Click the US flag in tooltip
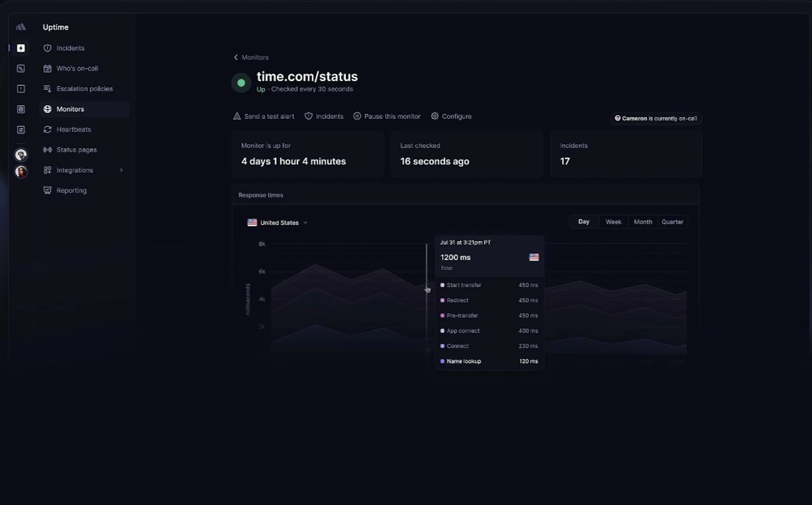Image resolution: width=812 pixels, height=505 pixels. [534, 257]
